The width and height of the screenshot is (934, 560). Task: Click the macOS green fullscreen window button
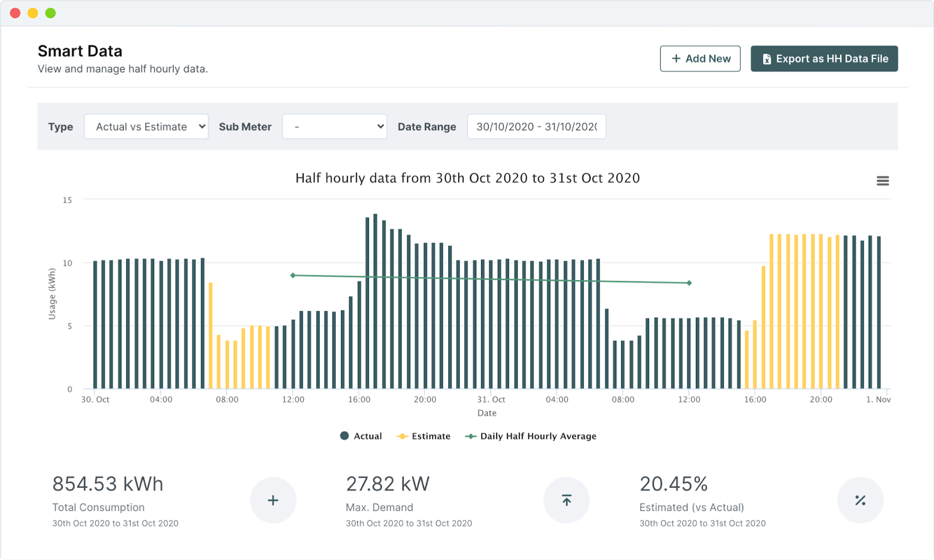(x=51, y=13)
